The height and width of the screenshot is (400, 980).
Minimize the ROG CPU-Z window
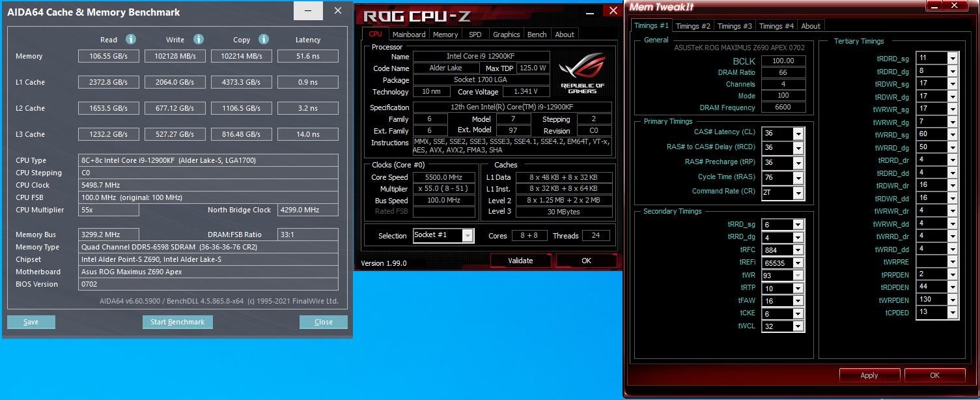(591, 11)
